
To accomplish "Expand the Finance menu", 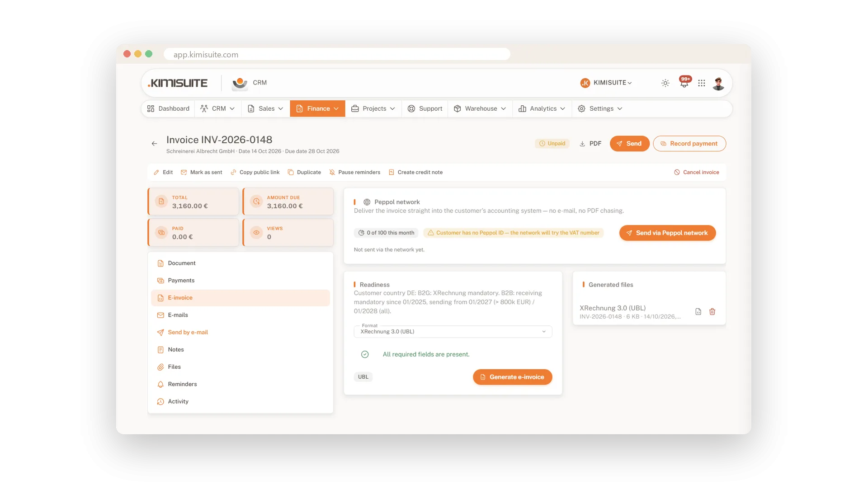I will coord(317,108).
